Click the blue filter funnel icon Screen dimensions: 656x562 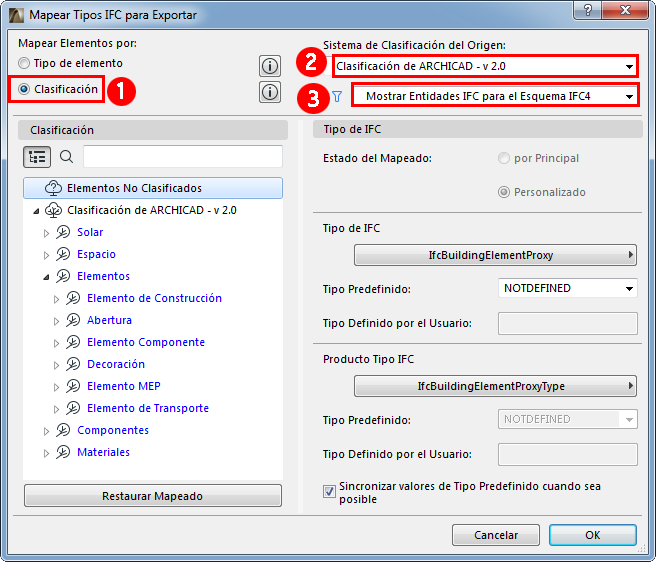point(337,97)
